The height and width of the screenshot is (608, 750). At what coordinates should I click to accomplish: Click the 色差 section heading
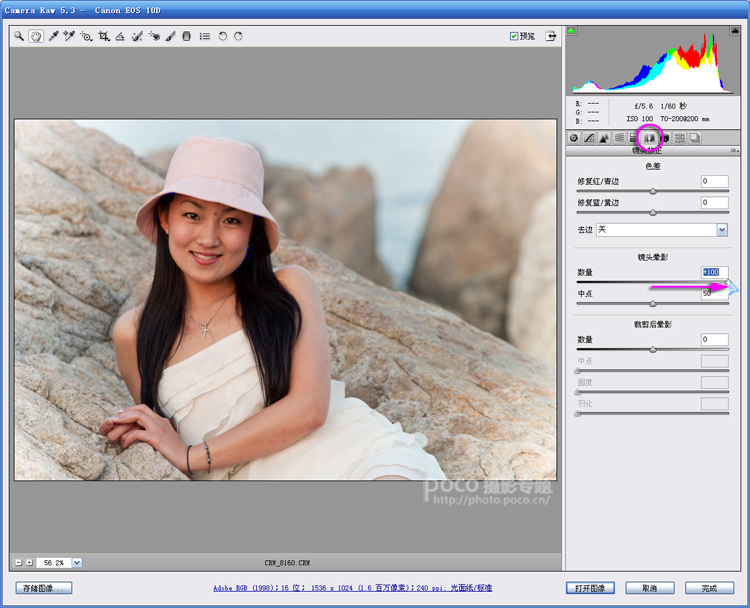coord(652,166)
